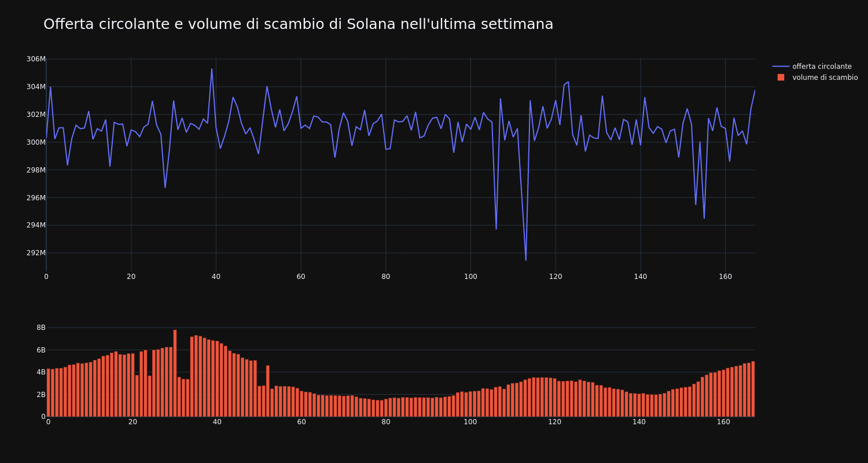868x463 pixels.
Task: Click x-axis tick 160 under the line chart
Action: 725,277
